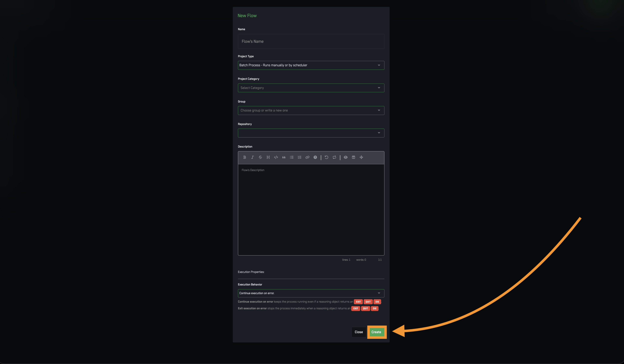Insert a numbered list in Description
Image resolution: width=624 pixels, height=364 pixels.
tap(300, 157)
